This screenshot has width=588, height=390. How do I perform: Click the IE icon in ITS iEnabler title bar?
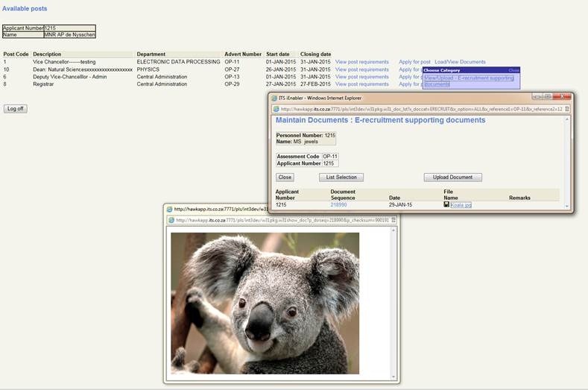coord(274,98)
